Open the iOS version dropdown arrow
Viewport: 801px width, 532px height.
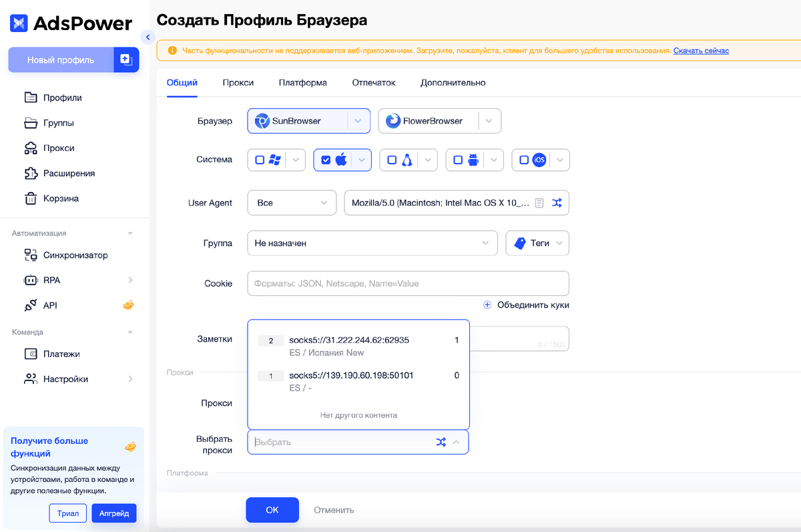tap(560, 160)
